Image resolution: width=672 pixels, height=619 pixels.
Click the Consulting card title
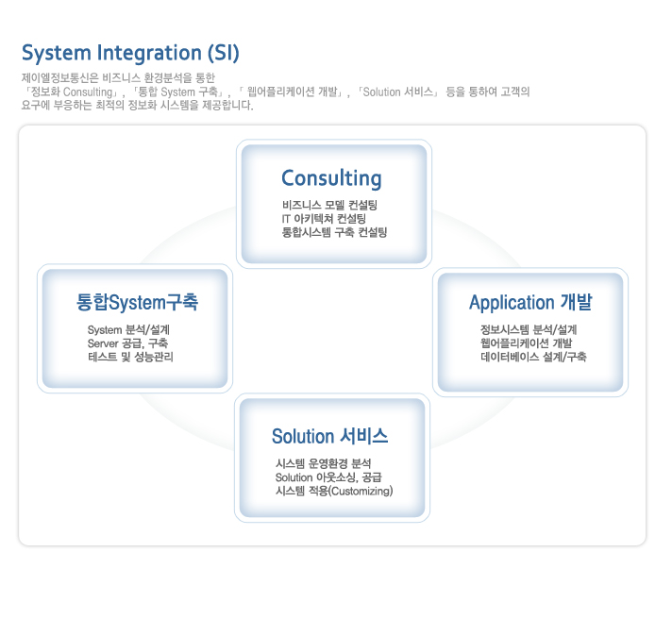pos(331,178)
